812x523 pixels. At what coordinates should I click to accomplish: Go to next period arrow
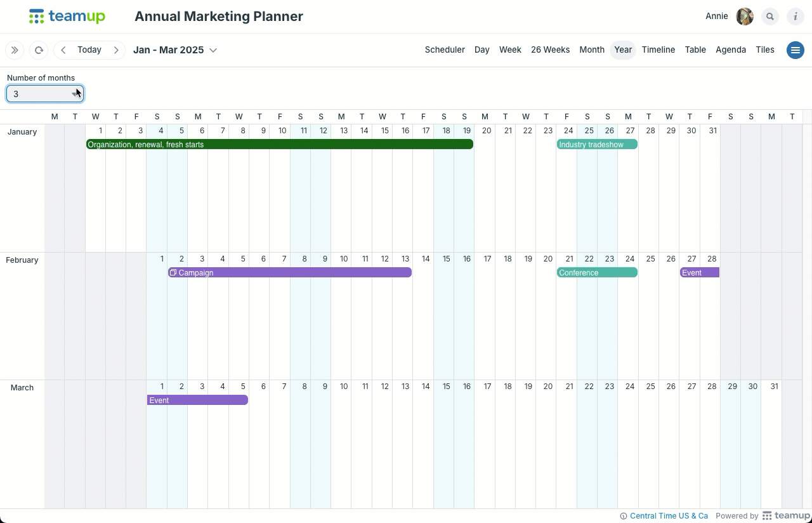116,50
